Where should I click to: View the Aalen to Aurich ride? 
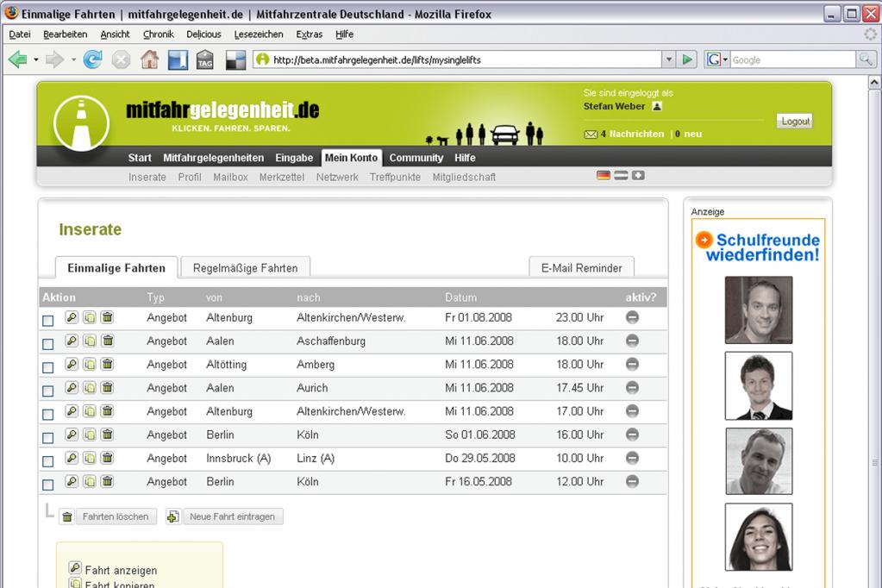point(72,387)
